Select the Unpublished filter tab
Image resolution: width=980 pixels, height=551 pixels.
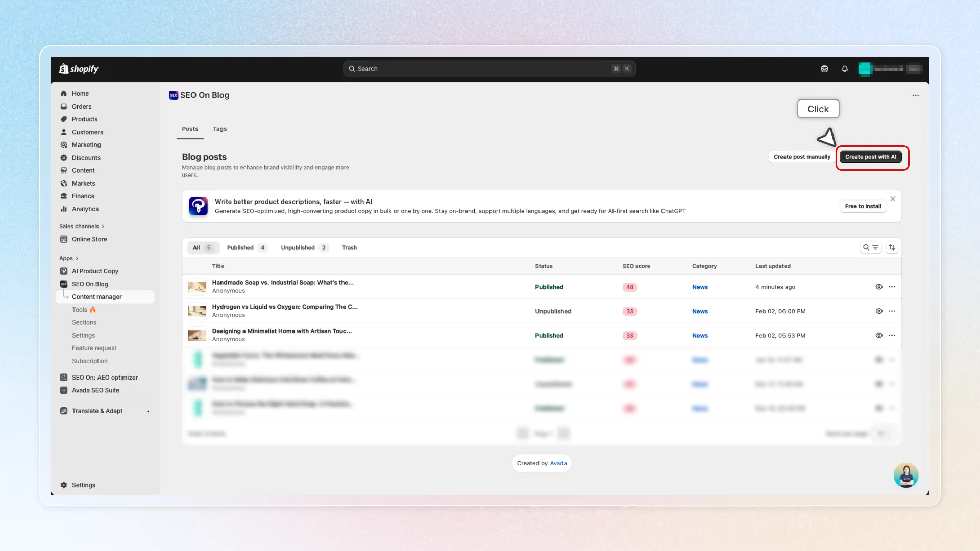[304, 248]
